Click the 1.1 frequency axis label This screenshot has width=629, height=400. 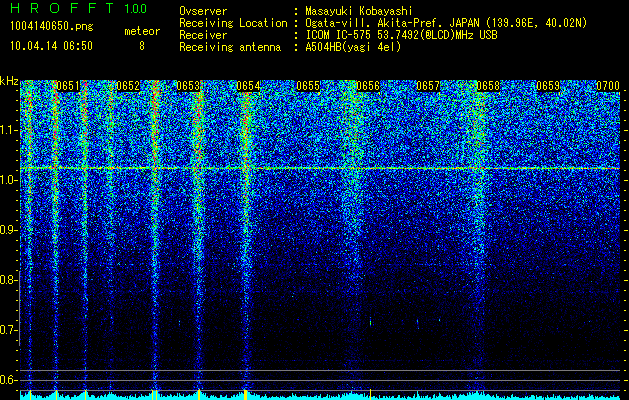pyautogui.click(x=9, y=130)
